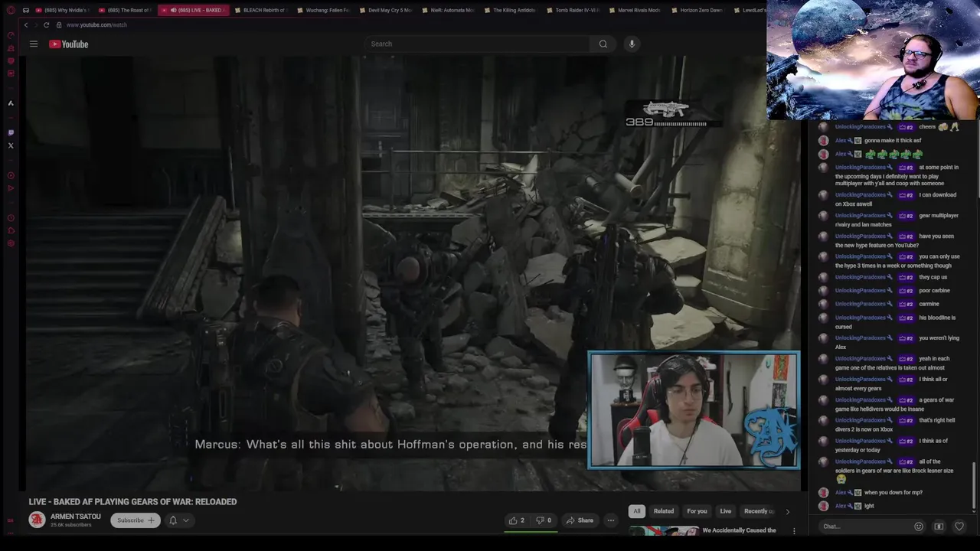This screenshot has height=551, width=980.
Task: Dislike the video with thumbs down
Action: point(544,520)
